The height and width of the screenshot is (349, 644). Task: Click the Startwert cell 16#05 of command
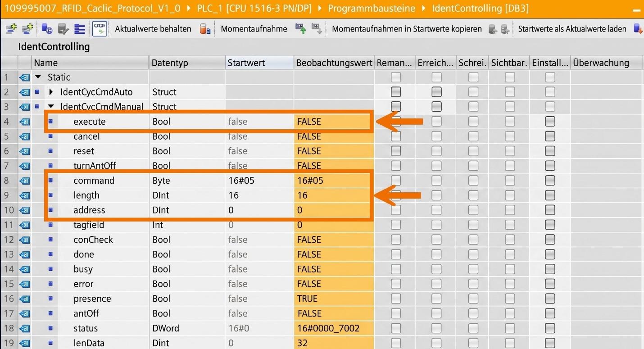coord(259,181)
